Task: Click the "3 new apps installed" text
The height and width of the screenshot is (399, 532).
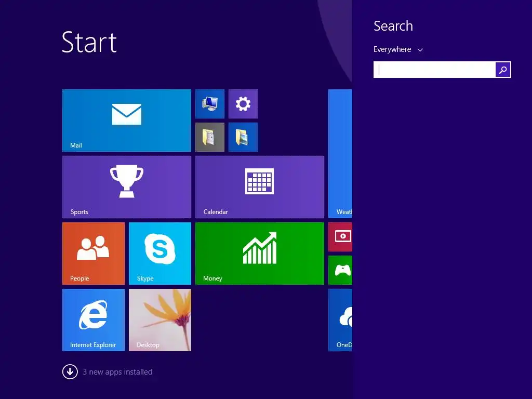Action: tap(117, 372)
